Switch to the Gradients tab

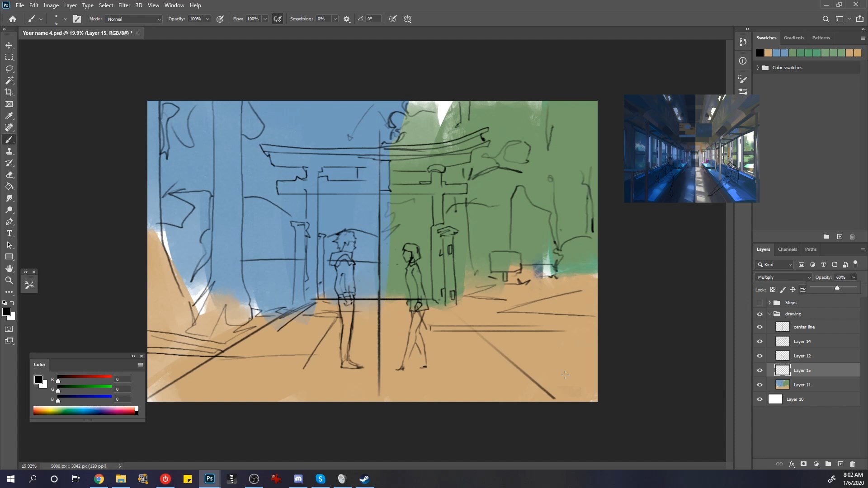[x=794, y=38]
